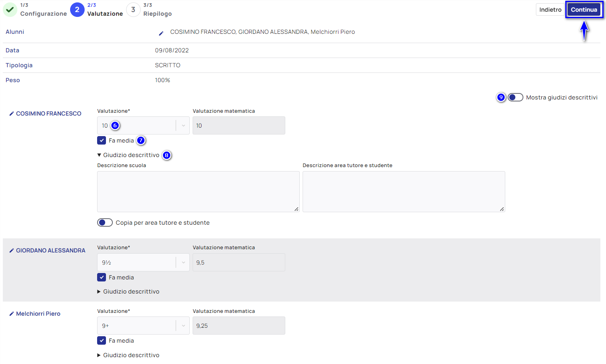Open COSIMINO FRANCESCO student name link
606x364 pixels.
pyautogui.click(x=49, y=114)
